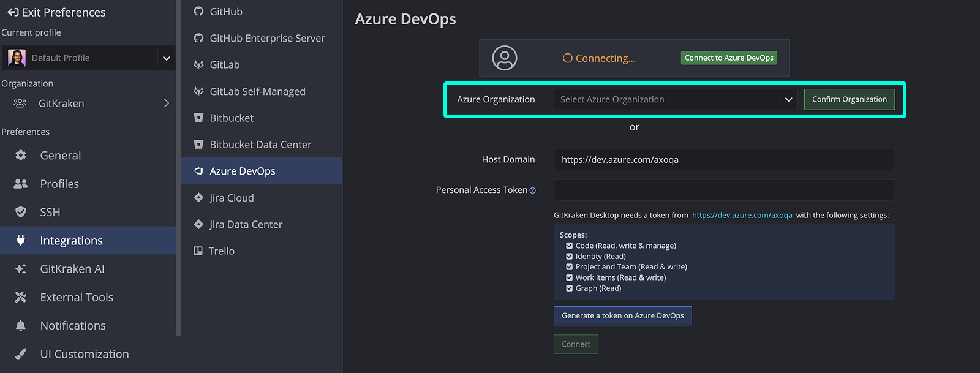Click the GitHub icon in integrations list
Screen dimensions: 980x373
click(198, 12)
